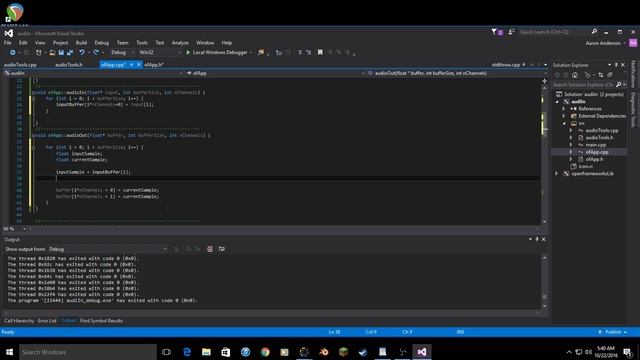This screenshot has width=640, height=360.
Task: Open the Debug configuration dropdown
Action: click(x=122, y=53)
